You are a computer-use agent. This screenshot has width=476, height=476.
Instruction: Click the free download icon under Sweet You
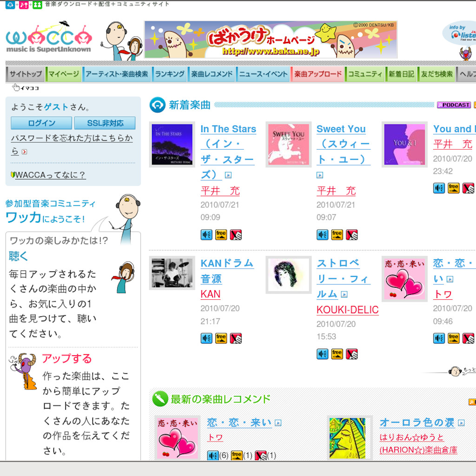[x=337, y=235]
